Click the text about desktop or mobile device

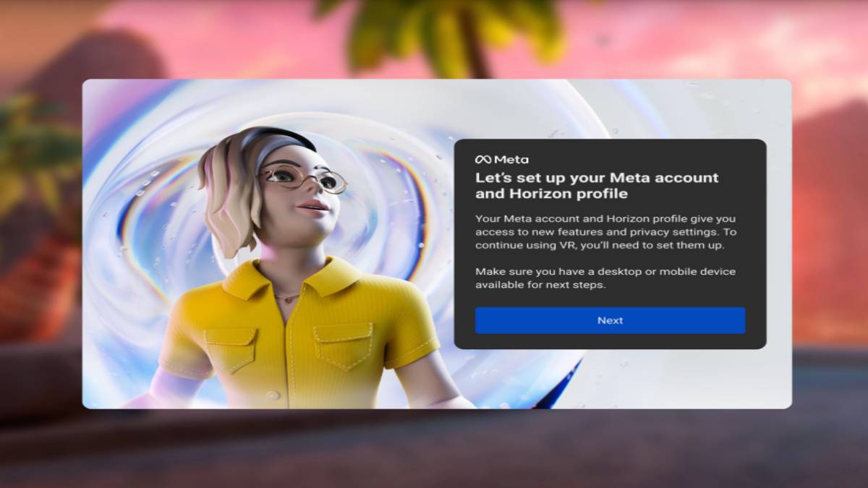point(605,278)
